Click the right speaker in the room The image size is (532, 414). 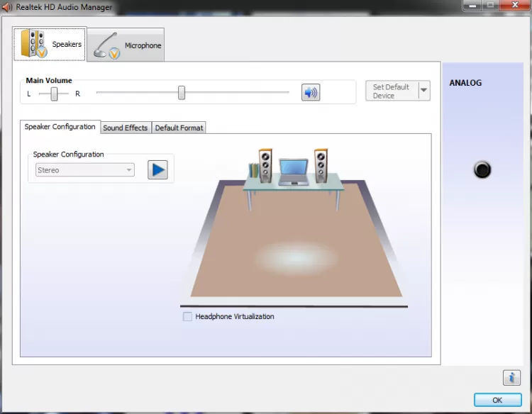(x=321, y=165)
